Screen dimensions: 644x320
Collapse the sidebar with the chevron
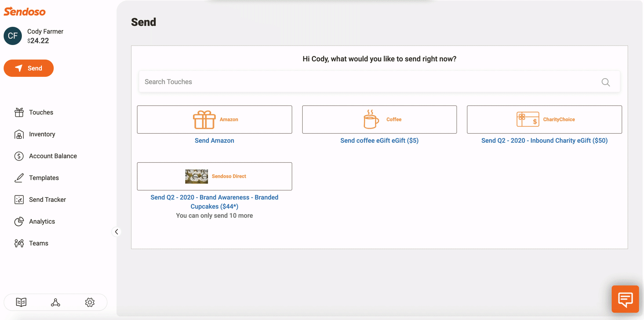(117, 232)
